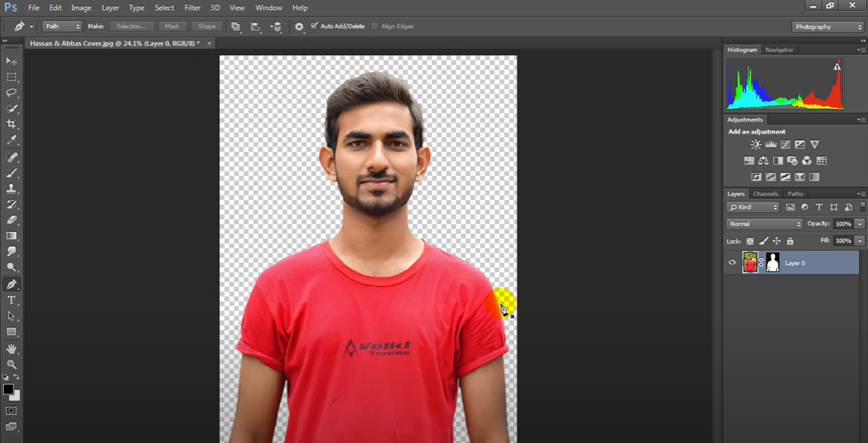Add a Brightness/Contrast adjustment

[x=756, y=145]
